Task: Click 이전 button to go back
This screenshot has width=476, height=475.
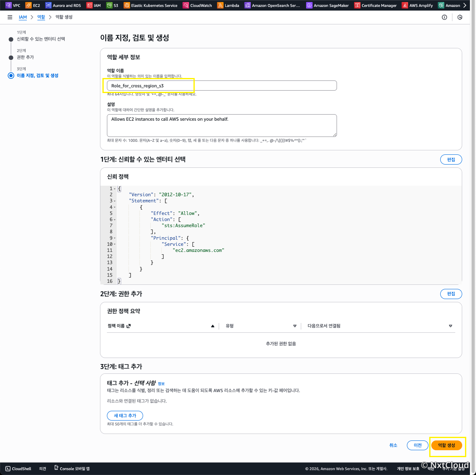Action: pyautogui.click(x=417, y=445)
